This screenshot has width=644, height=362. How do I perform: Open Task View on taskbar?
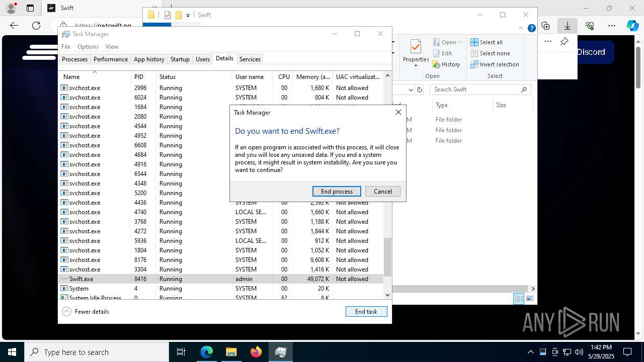point(181,352)
